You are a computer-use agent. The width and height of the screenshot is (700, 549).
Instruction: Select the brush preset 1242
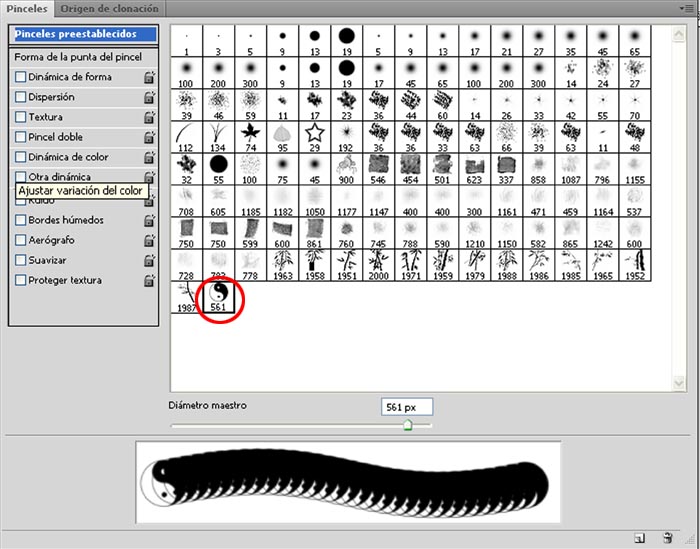click(603, 233)
